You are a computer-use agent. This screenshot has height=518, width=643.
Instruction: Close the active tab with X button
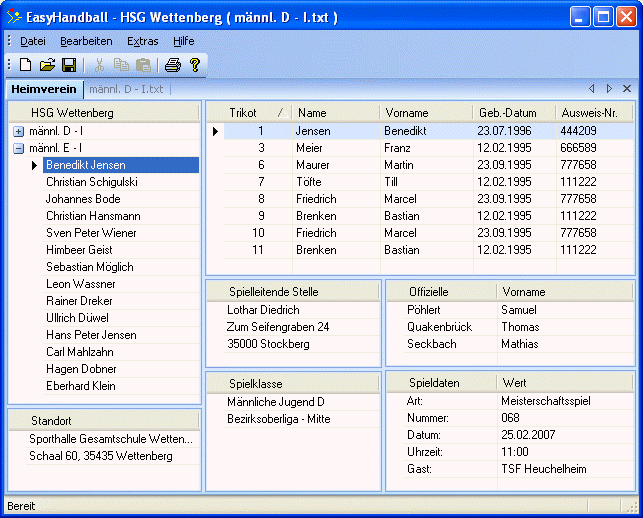[x=627, y=89]
